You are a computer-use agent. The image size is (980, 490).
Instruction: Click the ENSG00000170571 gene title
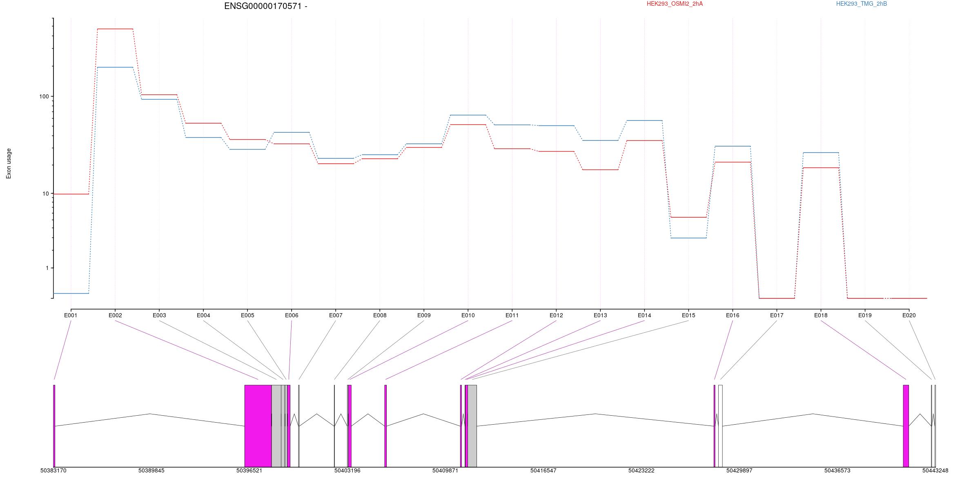[x=266, y=6]
